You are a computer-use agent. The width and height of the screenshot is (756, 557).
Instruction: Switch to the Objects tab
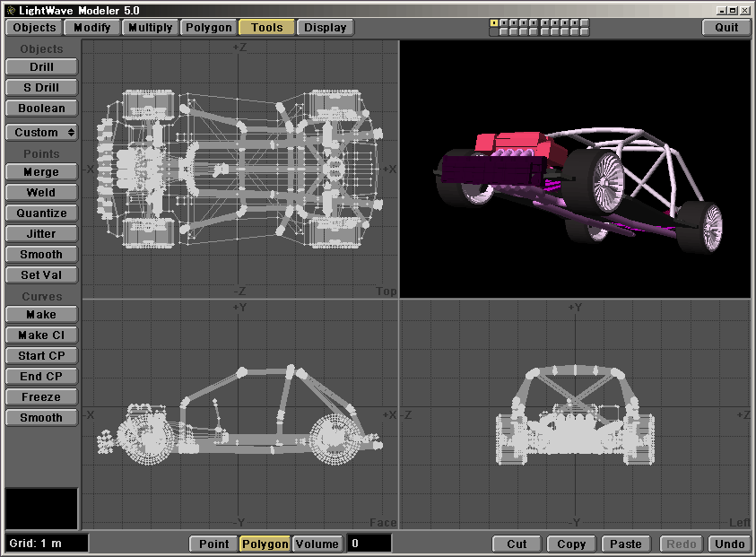[35, 27]
